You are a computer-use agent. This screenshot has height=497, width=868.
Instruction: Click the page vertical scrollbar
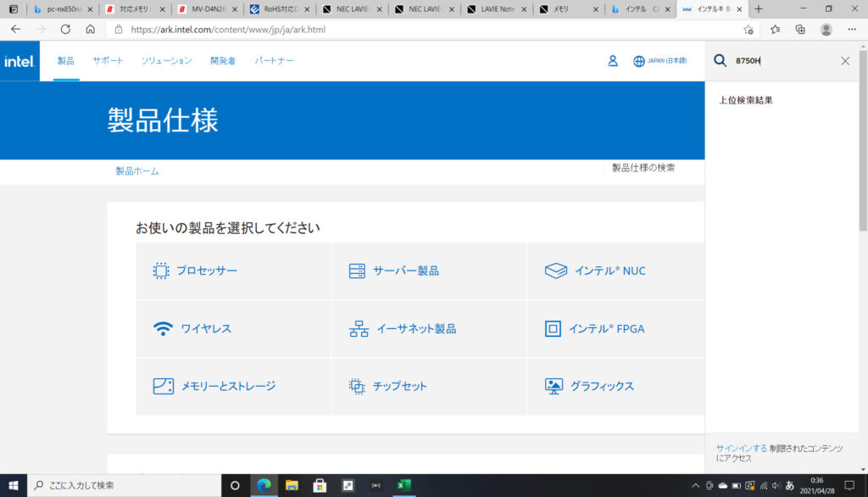pyautogui.click(x=863, y=254)
